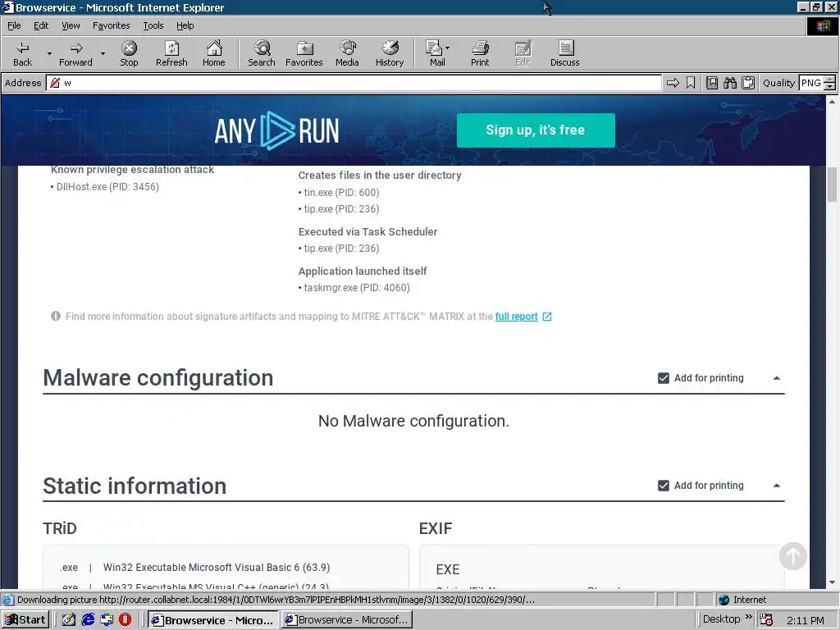Click the Start button
This screenshot has width=840, height=630.
pos(25,620)
